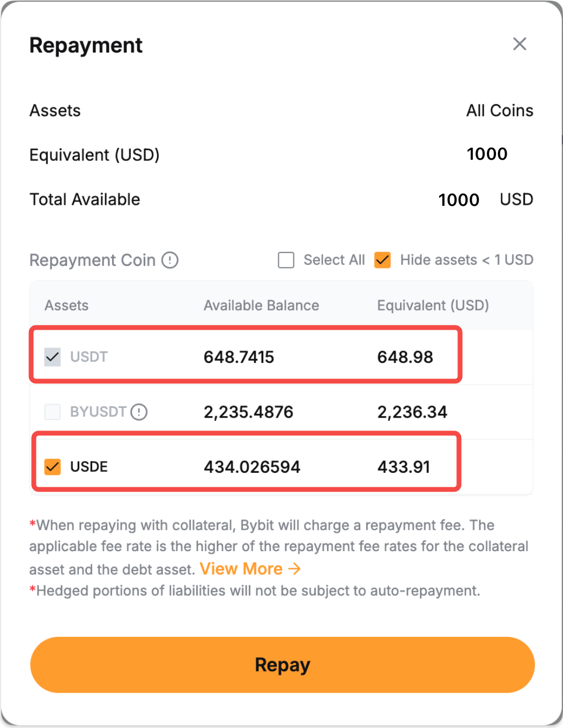The width and height of the screenshot is (563, 728).
Task: Click the Total Available 1000 value
Action: (x=458, y=200)
